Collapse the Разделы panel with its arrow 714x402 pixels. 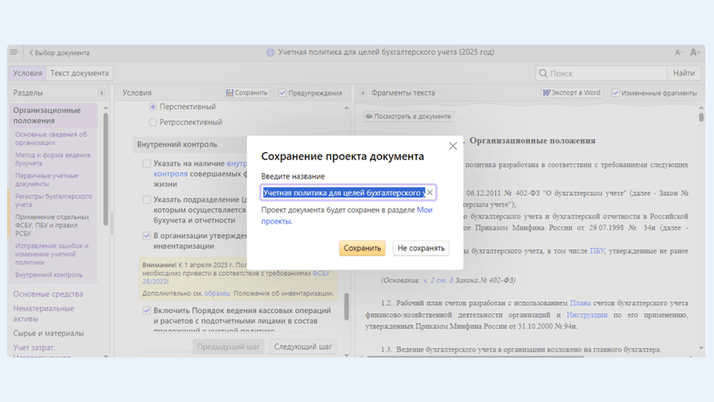[x=101, y=93]
